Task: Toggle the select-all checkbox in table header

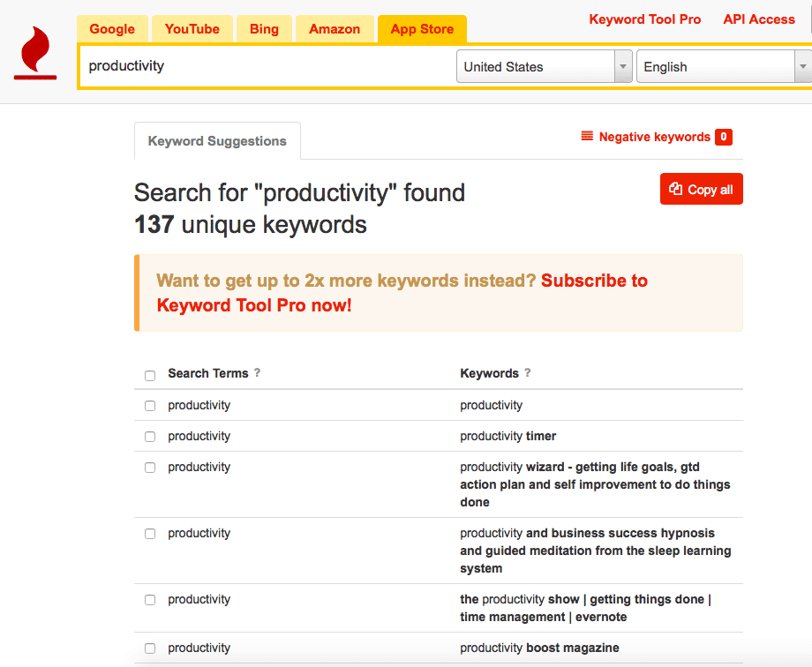Action: tap(150, 375)
